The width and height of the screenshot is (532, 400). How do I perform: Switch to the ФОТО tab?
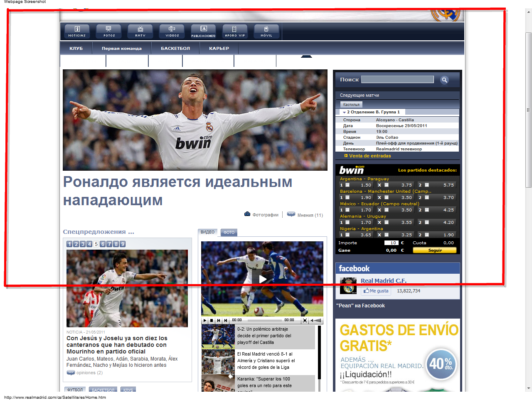(x=229, y=232)
